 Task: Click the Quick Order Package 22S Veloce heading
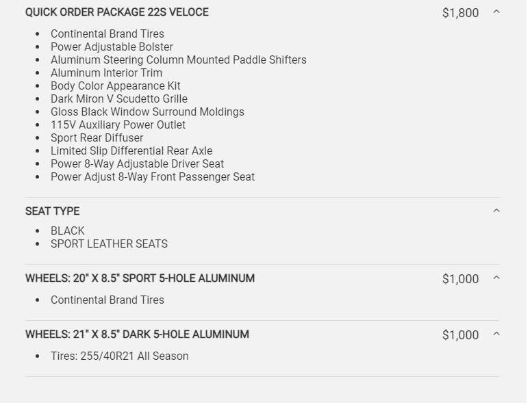117,12
